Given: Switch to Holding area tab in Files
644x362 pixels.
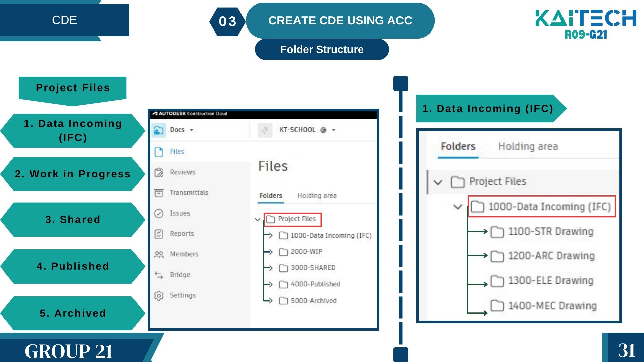Looking at the screenshot, I should (x=317, y=196).
